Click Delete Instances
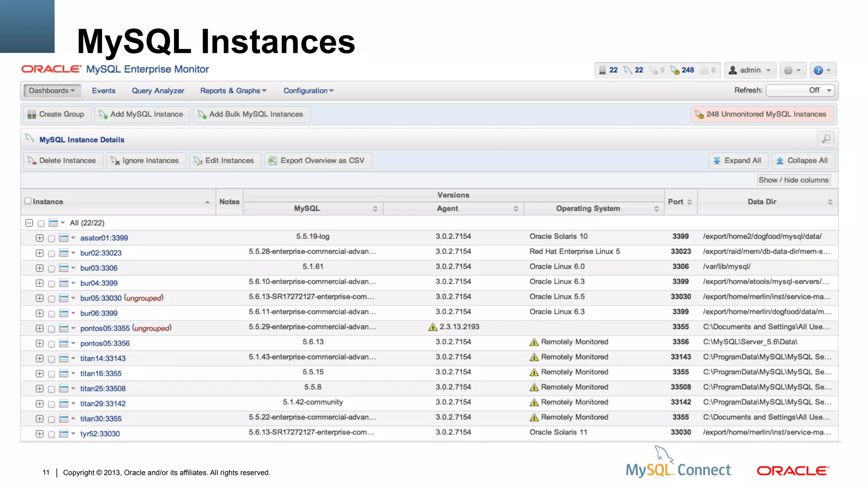This screenshot has height=488, width=868. pyautogui.click(x=63, y=161)
